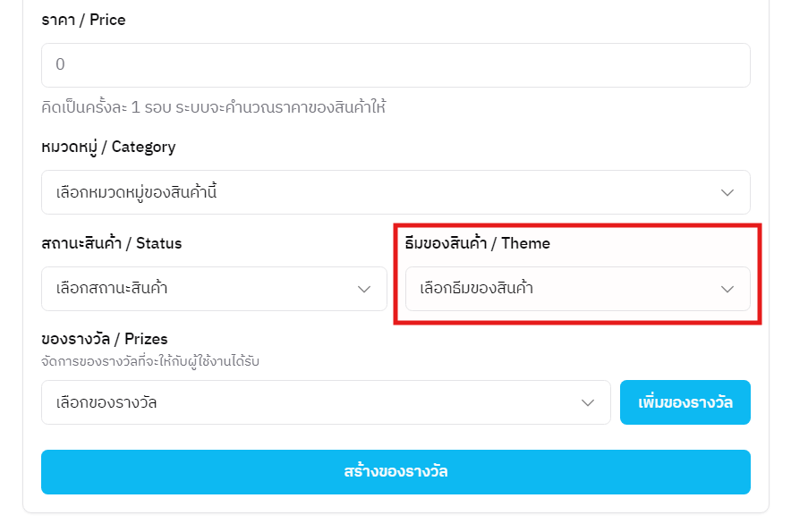Click the สร้างของรางวัล submit button
This screenshot has width=791, height=532.
[395, 471]
